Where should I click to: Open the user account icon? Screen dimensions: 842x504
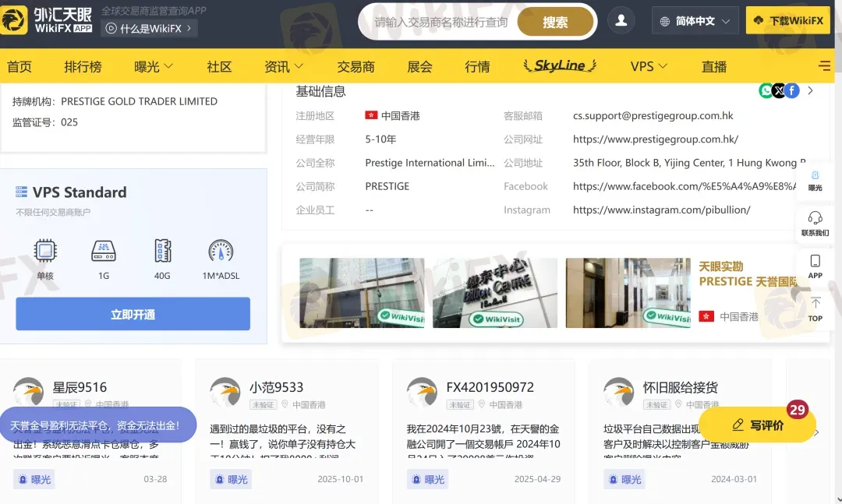pyautogui.click(x=621, y=21)
